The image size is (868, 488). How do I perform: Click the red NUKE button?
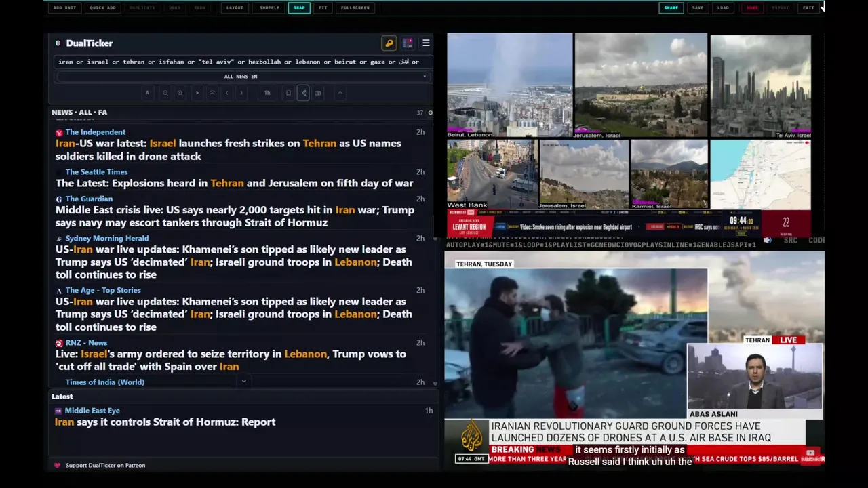752,8
